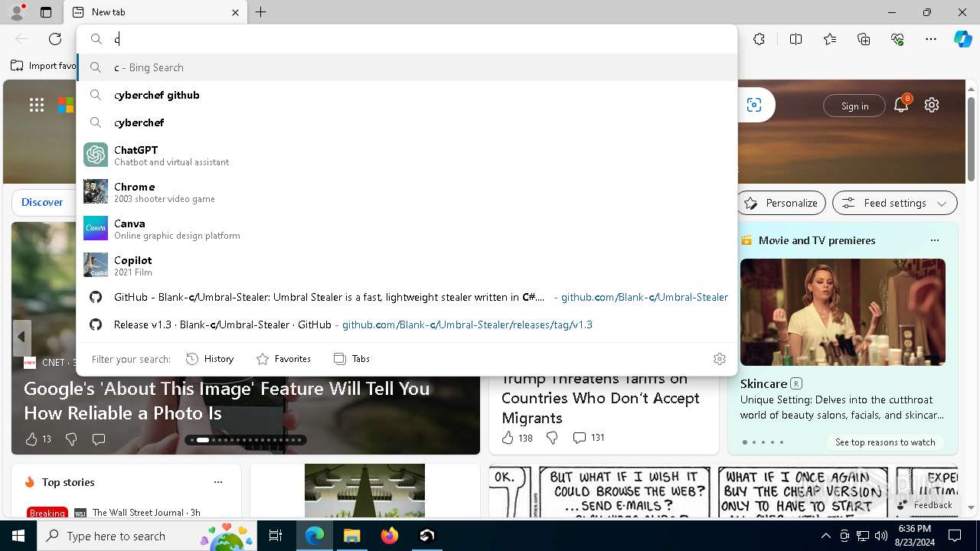Open Movie and TV premieres options menu
980x551 pixels.
coord(934,240)
